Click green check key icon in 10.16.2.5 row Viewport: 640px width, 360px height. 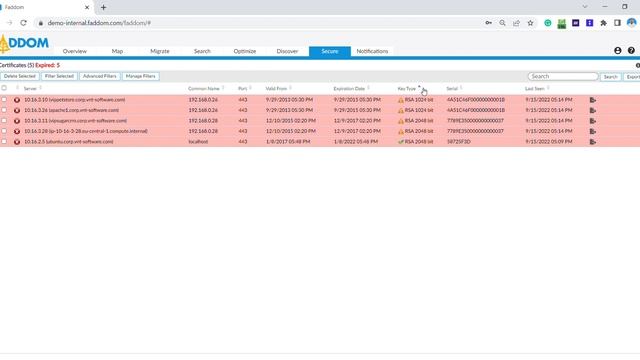coord(401,142)
